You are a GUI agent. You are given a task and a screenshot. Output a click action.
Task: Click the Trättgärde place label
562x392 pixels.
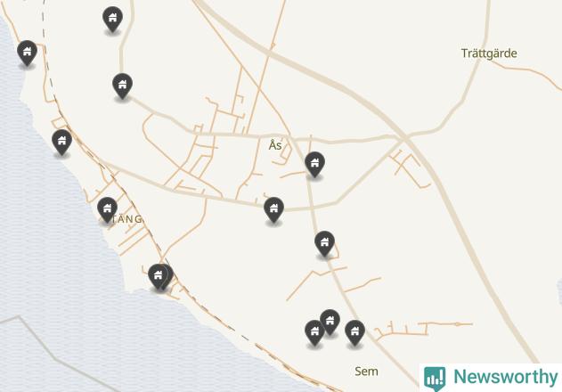(x=489, y=53)
